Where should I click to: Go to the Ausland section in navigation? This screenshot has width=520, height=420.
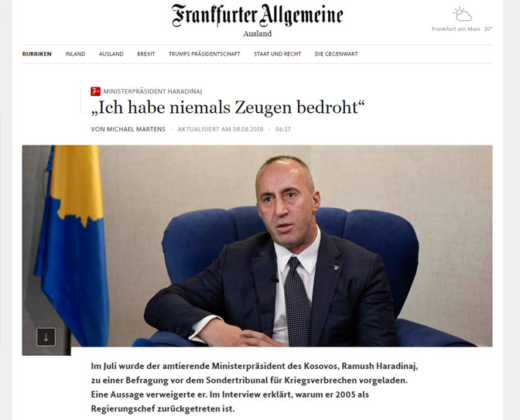tap(111, 53)
